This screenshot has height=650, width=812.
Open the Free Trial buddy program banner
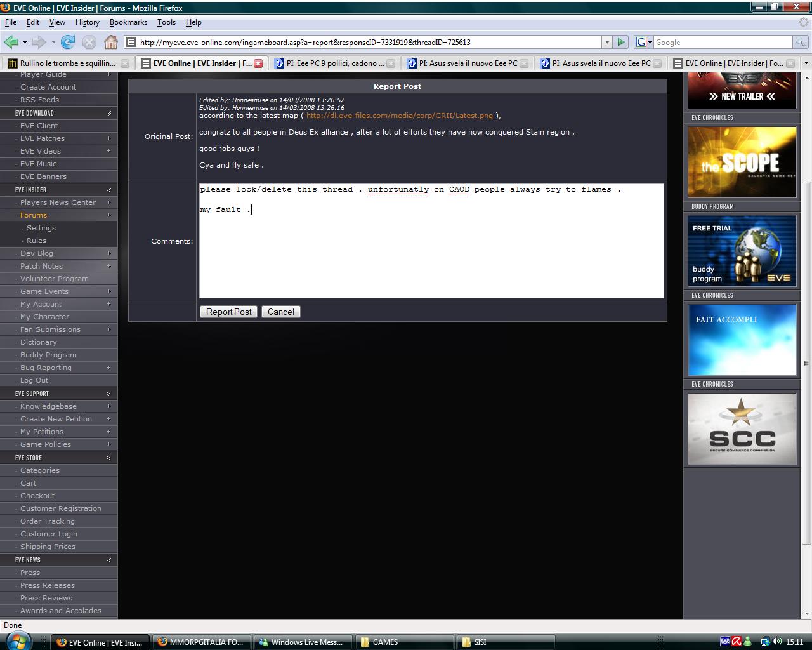pos(742,251)
